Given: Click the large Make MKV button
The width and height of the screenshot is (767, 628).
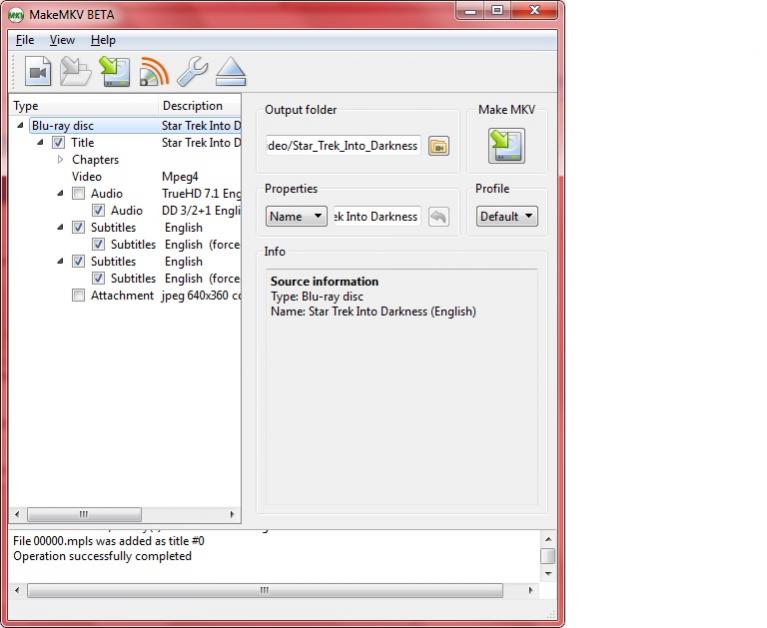Looking at the screenshot, I should coord(506,146).
